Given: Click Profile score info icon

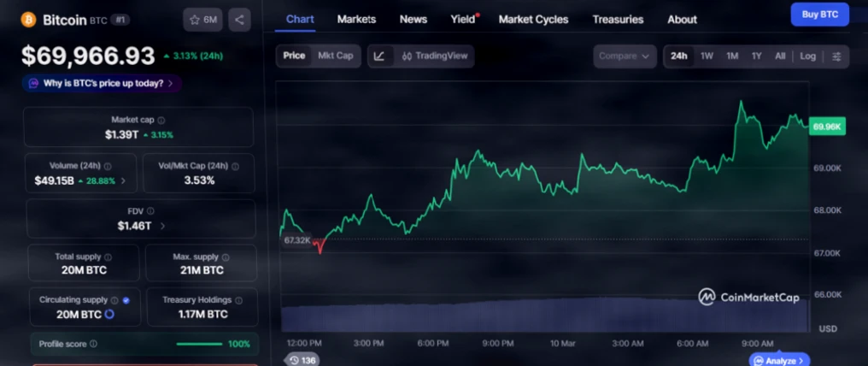Looking at the screenshot, I should click(94, 344).
